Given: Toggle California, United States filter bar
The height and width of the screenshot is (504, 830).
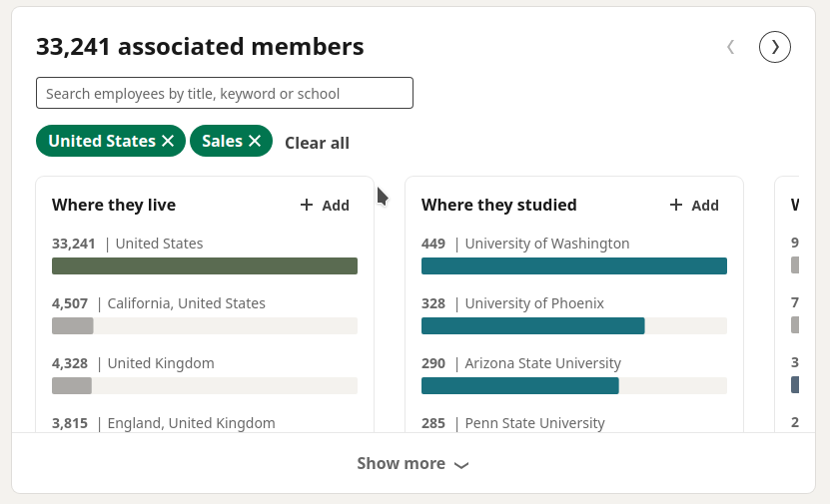Looking at the screenshot, I should click(205, 325).
